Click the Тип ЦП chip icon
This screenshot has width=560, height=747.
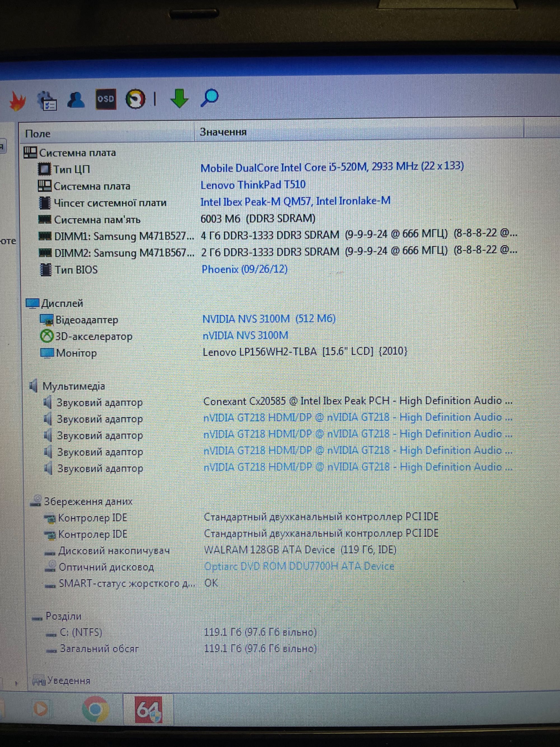[x=44, y=169]
